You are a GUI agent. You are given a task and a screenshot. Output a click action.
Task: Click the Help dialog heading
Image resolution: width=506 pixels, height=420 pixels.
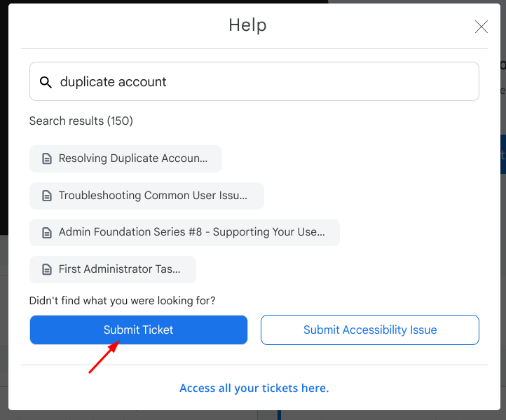pyautogui.click(x=248, y=25)
